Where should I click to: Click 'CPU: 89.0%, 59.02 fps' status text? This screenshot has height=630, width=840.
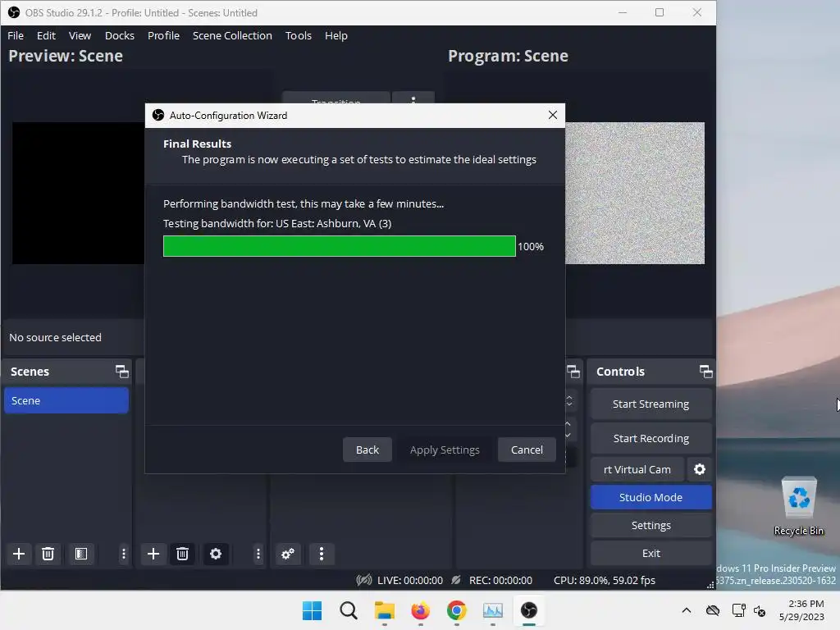point(605,580)
